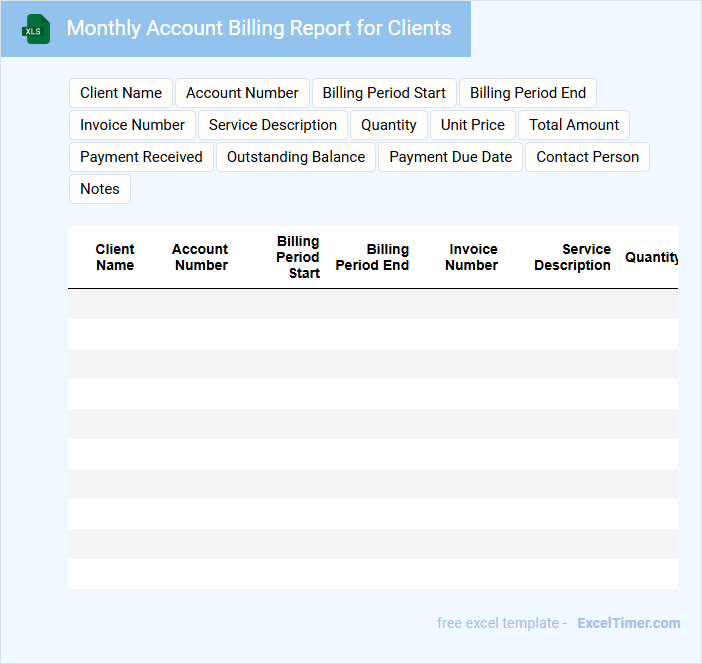Viewport: 702px width, 664px height.
Task: Click the Service Description column header
Action: coord(572,257)
